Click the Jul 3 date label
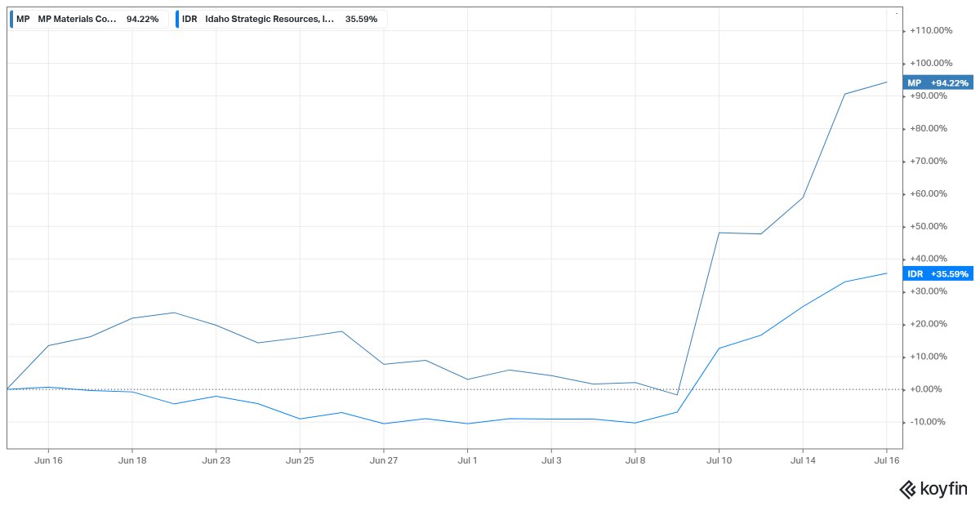The width and height of the screenshot is (980, 506). [x=551, y=461]
